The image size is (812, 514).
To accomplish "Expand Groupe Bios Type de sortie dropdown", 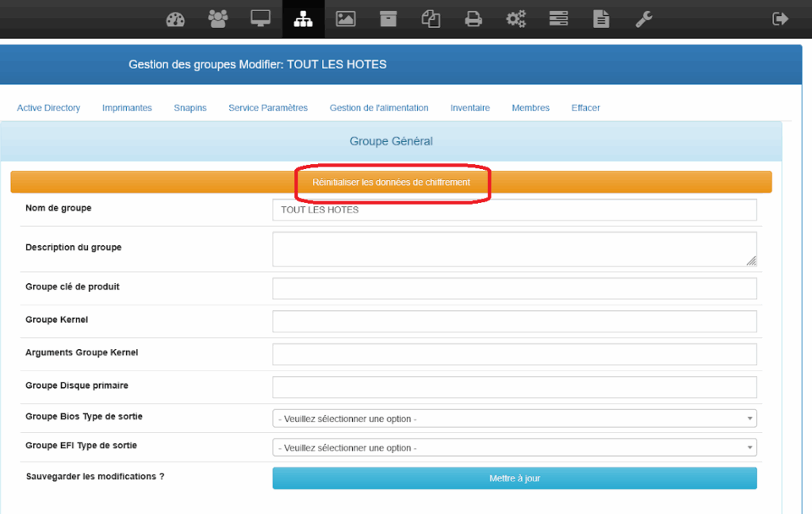I will [x=514, y=419].
